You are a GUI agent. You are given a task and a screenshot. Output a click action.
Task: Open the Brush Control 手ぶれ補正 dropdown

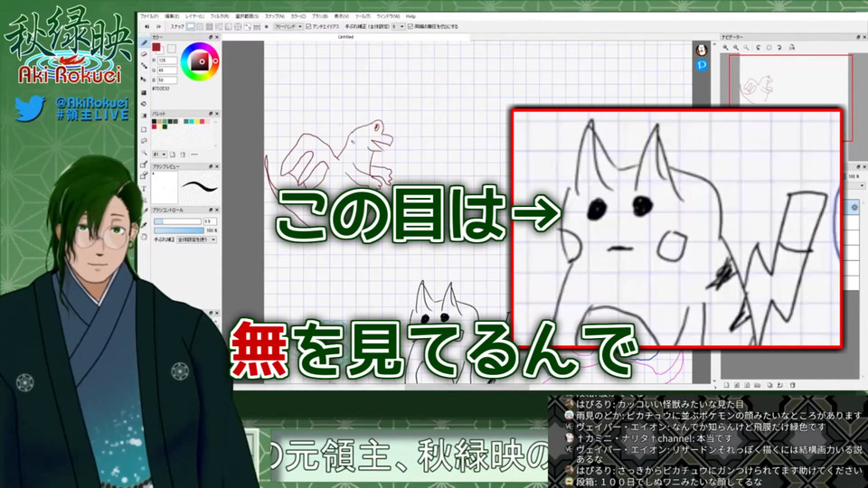(196, 239)
